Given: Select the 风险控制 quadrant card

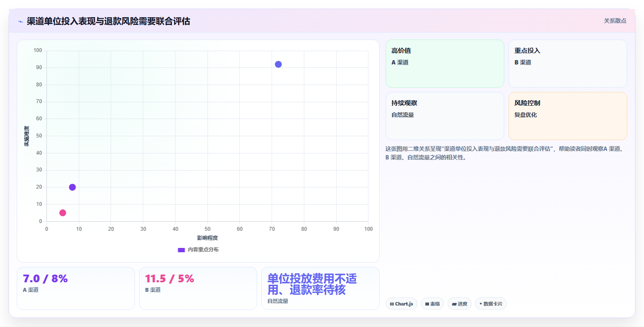Looking at the screenshot, I should (x=568, y=116).
